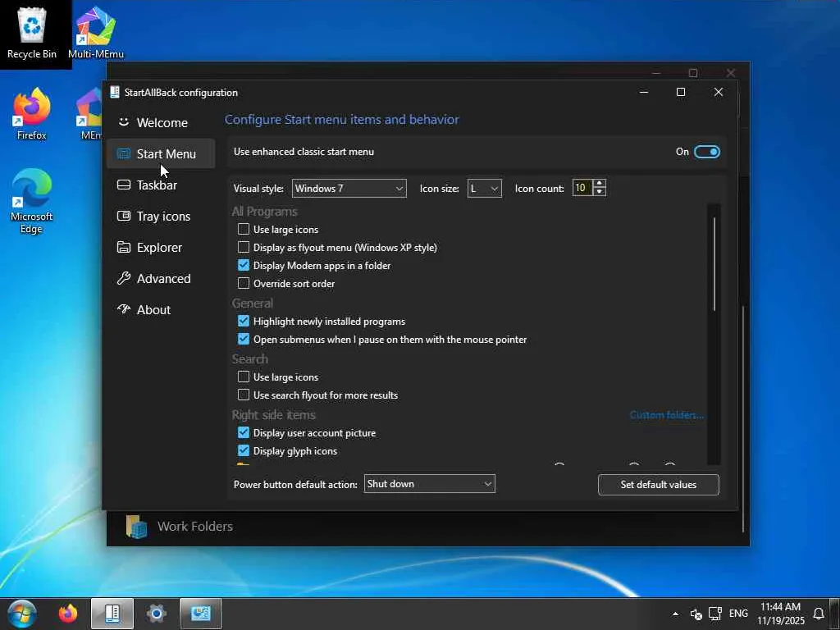Minimize the StartAllBack configuration window

644,92
